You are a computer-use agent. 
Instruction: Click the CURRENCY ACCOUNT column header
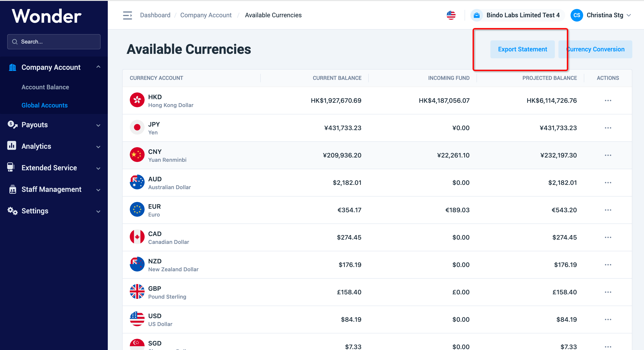[x=156, y=78]
